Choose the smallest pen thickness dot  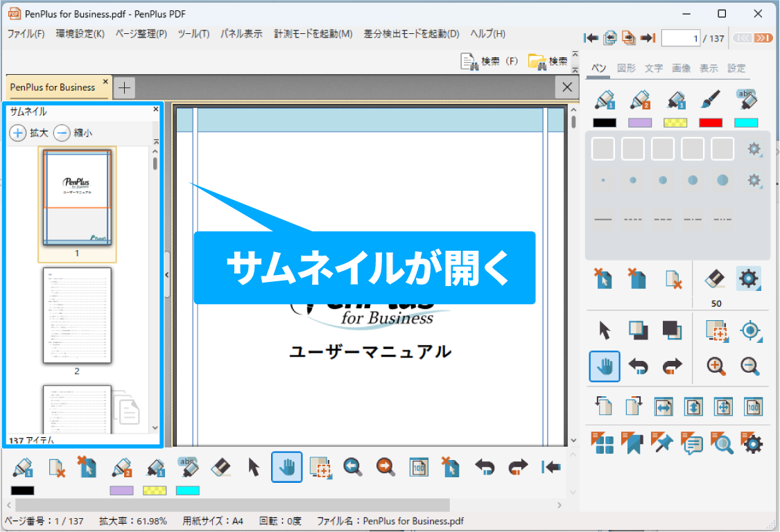click(x=603, y=181)
